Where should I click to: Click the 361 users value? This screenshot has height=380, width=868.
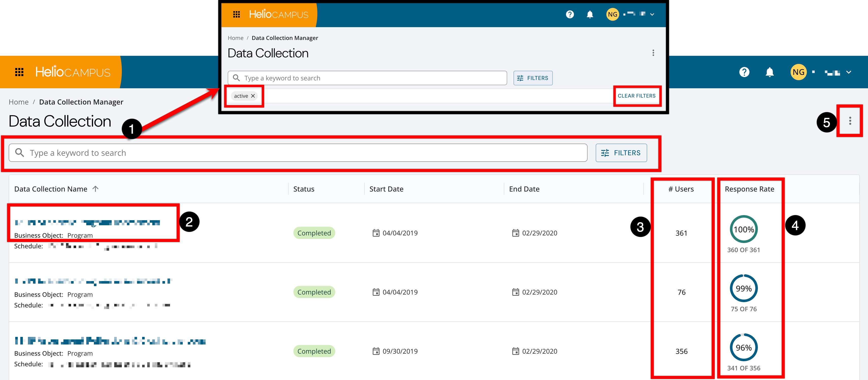click(x=681, y=233)
